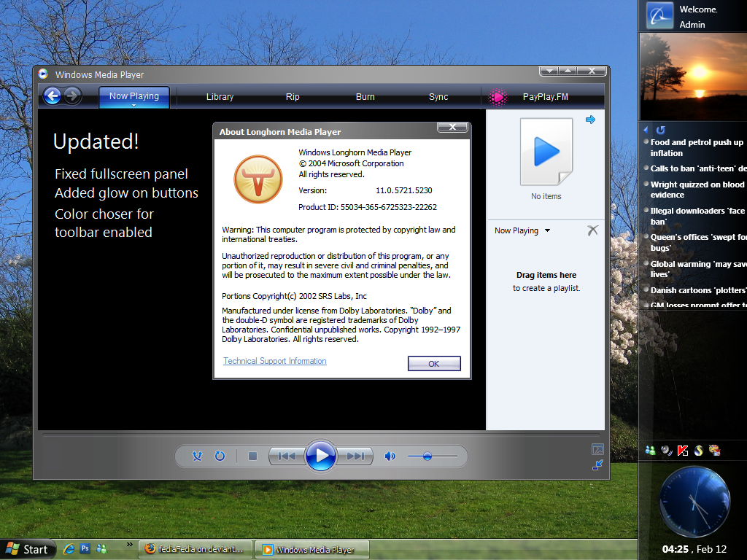Click the blue arrow above the No items thumbnail
Viewport: 747px width, 560px height.
pos(590,120)
